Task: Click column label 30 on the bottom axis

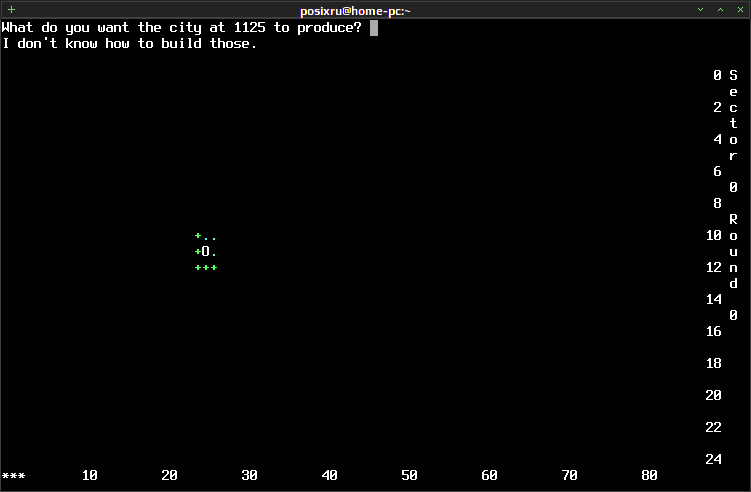Action: [250, 475]
